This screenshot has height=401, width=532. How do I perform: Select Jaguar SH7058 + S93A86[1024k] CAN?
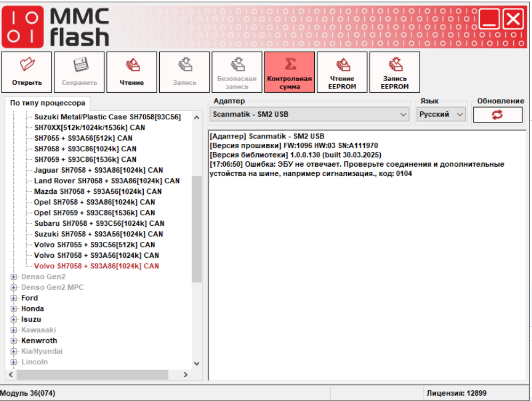[x=98, y=170]
